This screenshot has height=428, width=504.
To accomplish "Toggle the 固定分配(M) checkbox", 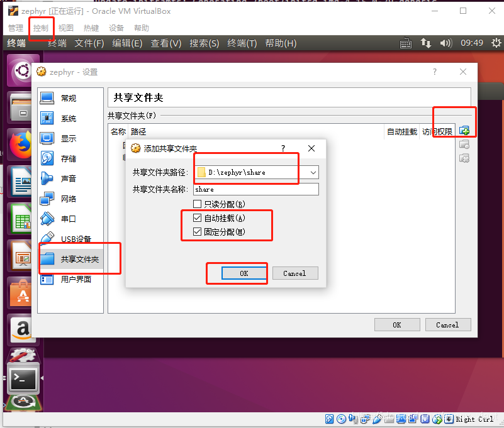I will pos(197,232).
